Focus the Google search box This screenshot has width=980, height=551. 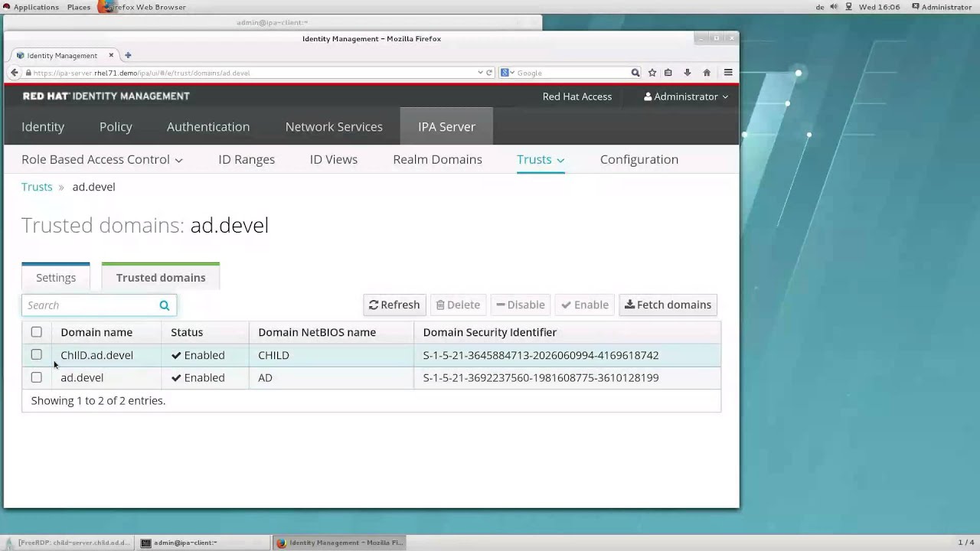pyautogui.click(x=572, y=73)
